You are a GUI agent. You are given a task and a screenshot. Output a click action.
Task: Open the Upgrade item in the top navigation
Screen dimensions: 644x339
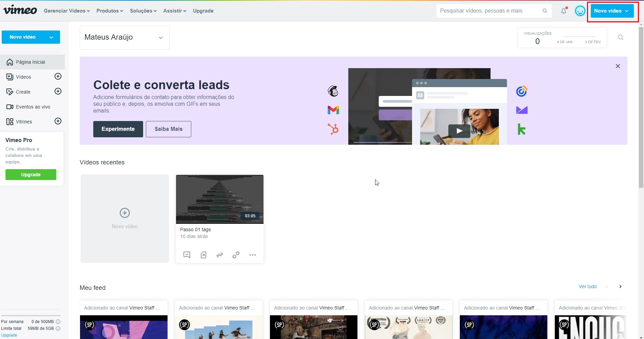pyautogui.click(x=203, y=11)
